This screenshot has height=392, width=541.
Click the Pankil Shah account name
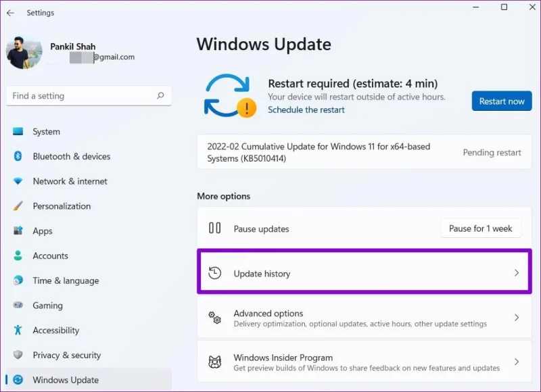[73, 47]
